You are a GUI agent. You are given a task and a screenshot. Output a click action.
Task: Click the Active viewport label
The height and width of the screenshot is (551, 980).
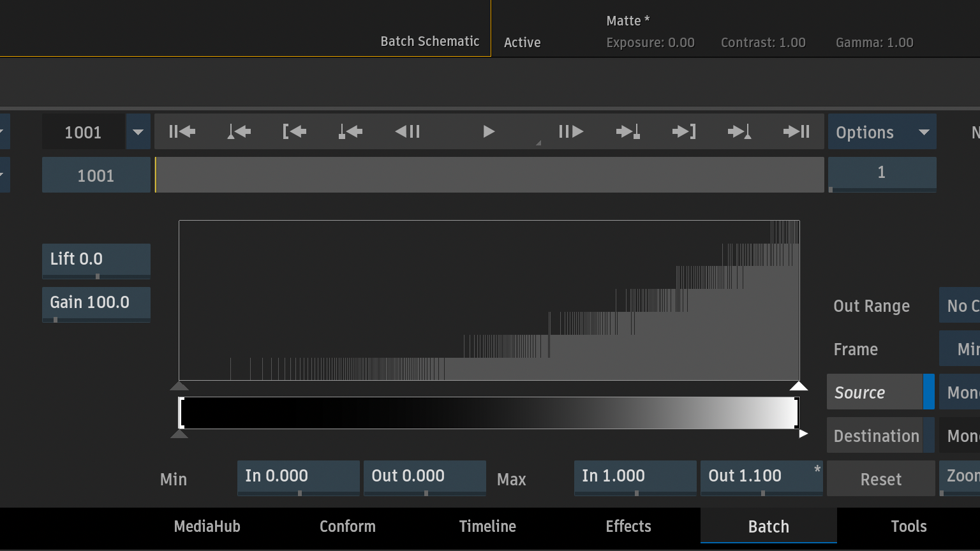click(x=523, y=43)
